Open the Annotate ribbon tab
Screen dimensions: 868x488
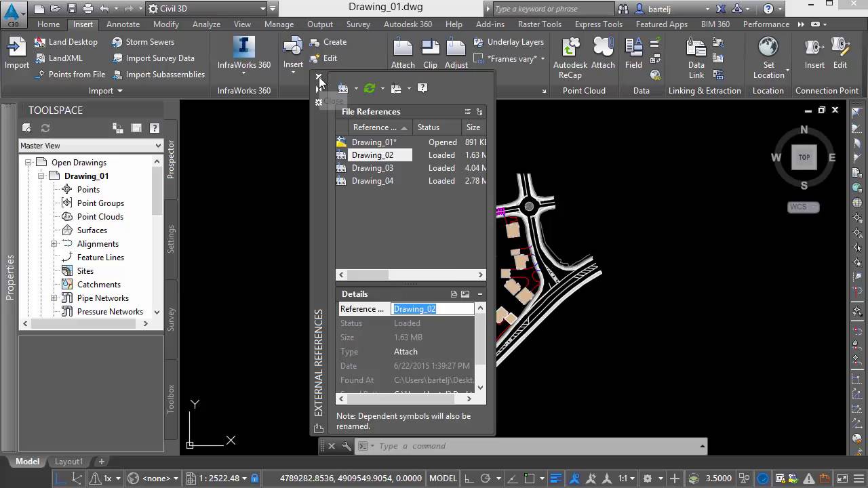(123, 24)
